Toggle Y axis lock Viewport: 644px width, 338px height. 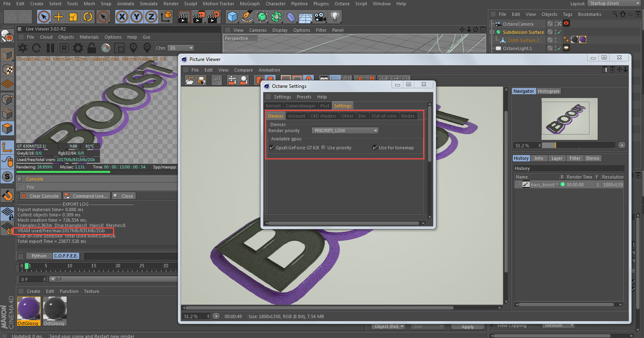[137, 17]
